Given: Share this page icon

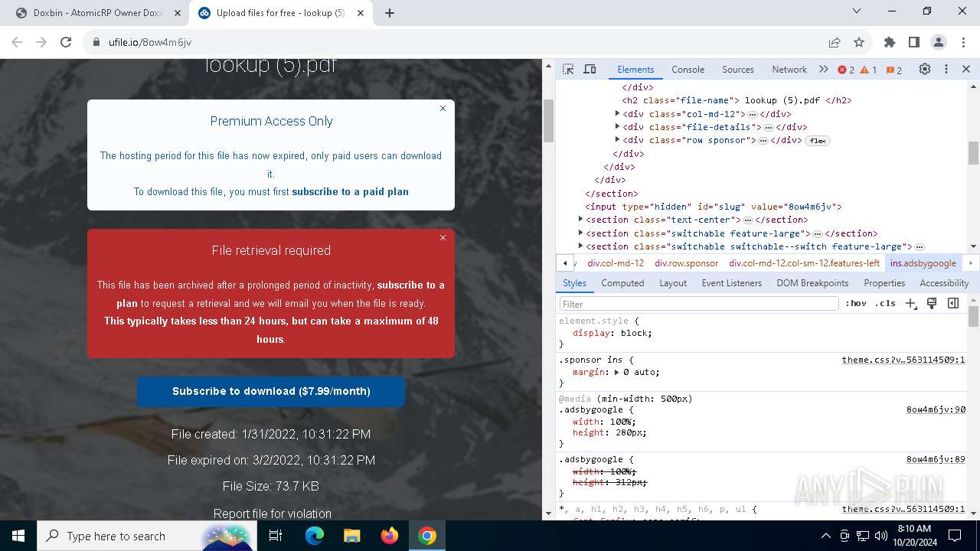Looking at the screenshot, I should point(835,42).
